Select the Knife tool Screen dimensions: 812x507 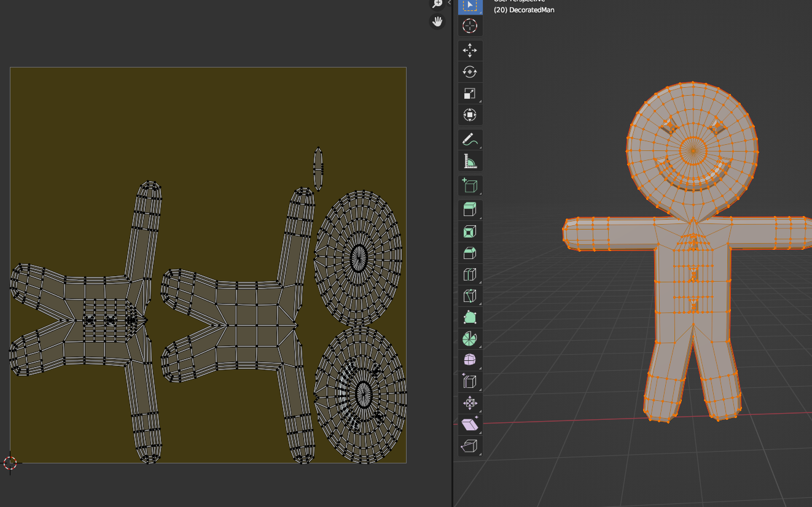click(x=470, y=296)
